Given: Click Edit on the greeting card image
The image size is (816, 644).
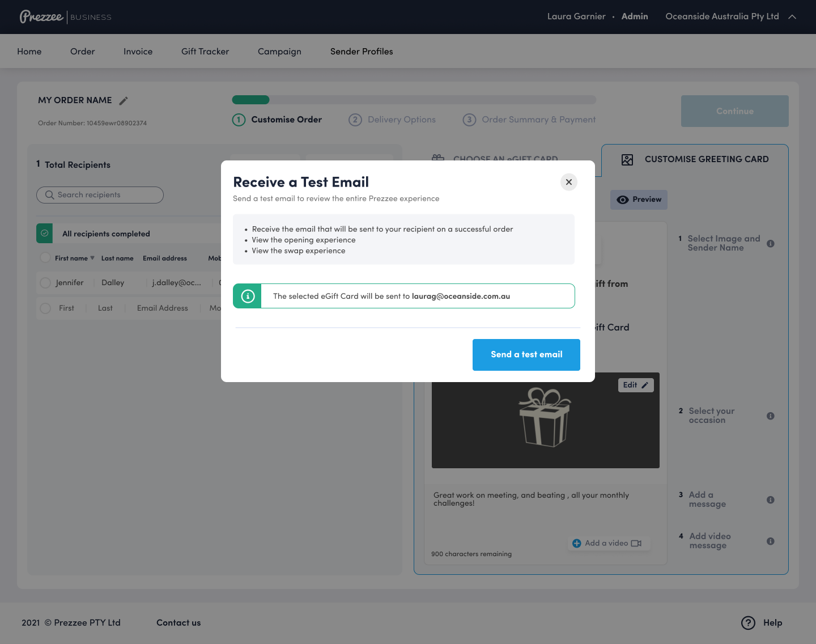Looking at the screenshot, I should pos(636,385).
